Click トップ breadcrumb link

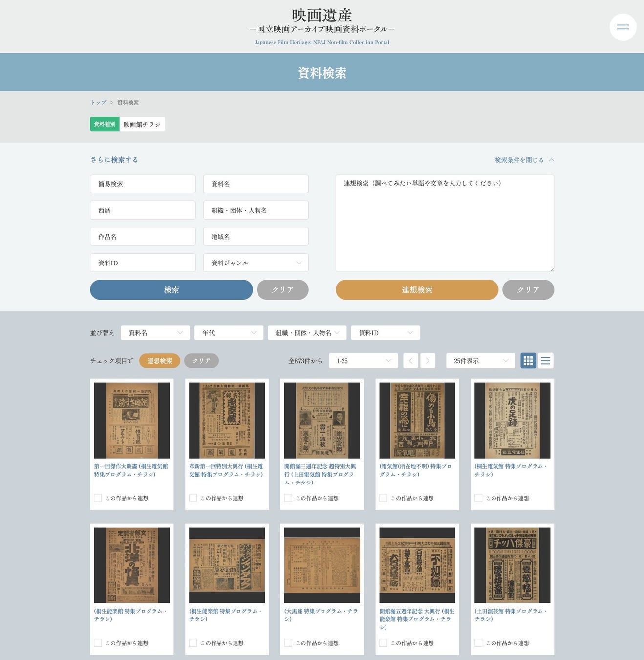pos(98,102)
